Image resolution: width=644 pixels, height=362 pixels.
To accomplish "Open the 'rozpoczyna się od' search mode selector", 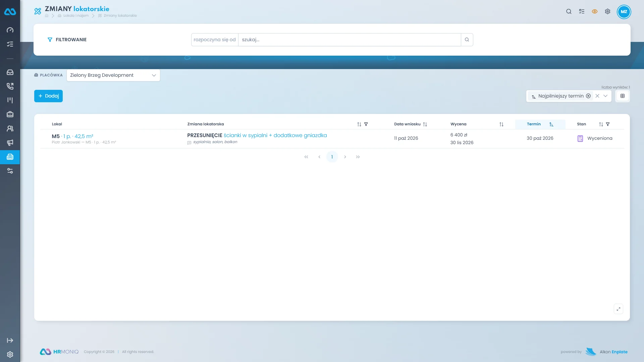I will click(215, 40).
